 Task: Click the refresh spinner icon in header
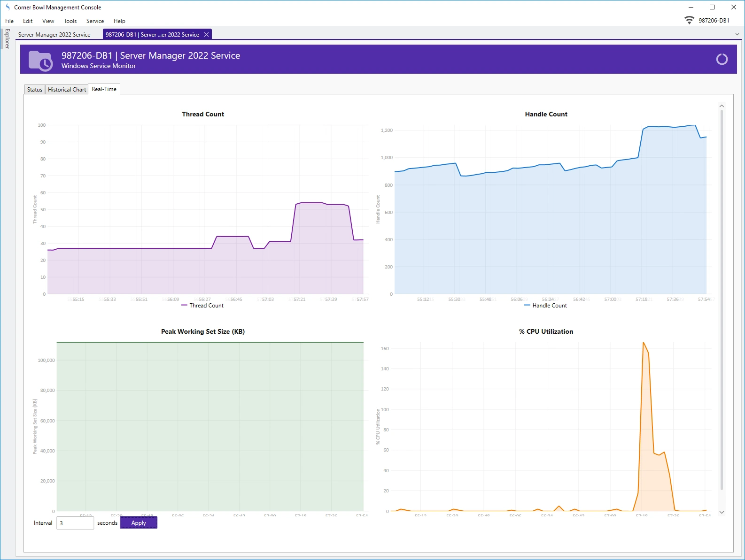722,59
